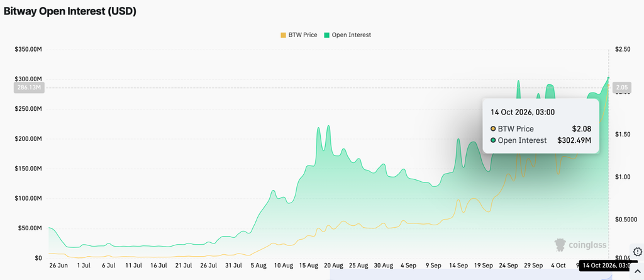Click the latest data point at the chart peak
The width and height of the screenshot is (644, 280).
click(x=608, y=77)
